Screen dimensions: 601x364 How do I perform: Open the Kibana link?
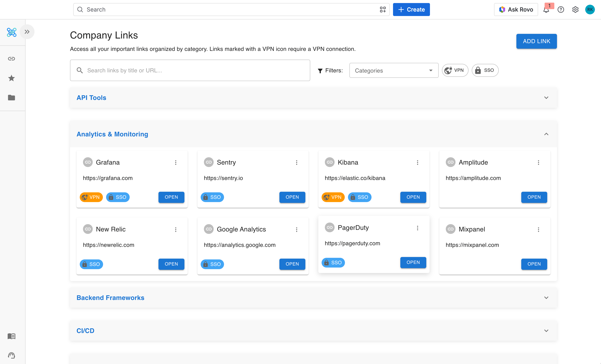(x=413, y=197)
